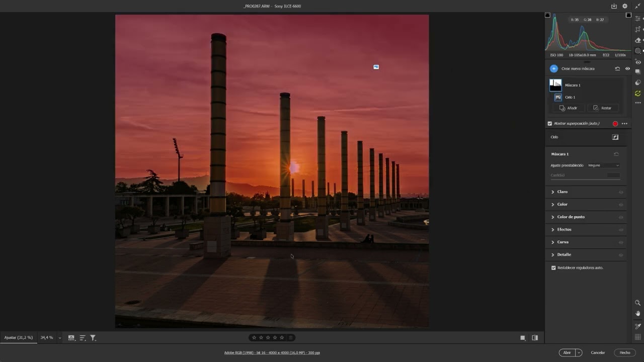Open overlay options three dots menu
644x362 pixels.
pos(624,124)
